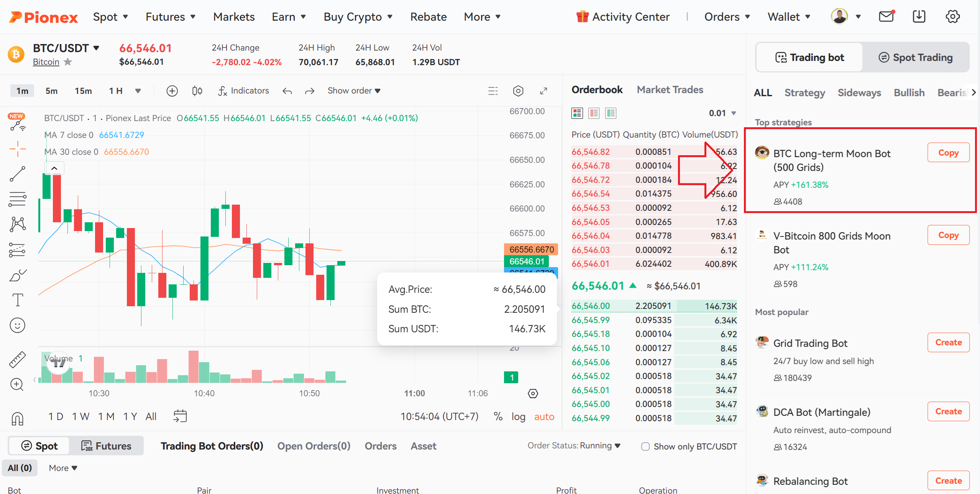The height and width of the screenshot is (494, 980).
Task: Create a DCA Bot (Martingale)
Action: tap(948, 411)
